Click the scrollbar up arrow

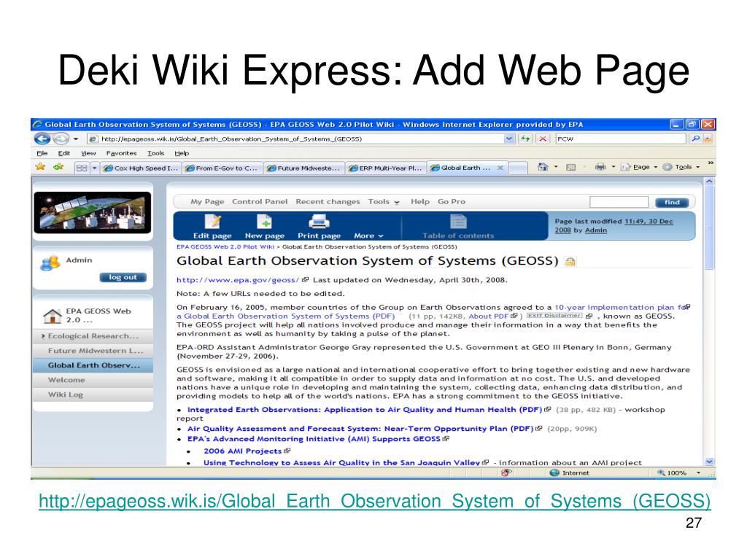click(x=709, y=182)
